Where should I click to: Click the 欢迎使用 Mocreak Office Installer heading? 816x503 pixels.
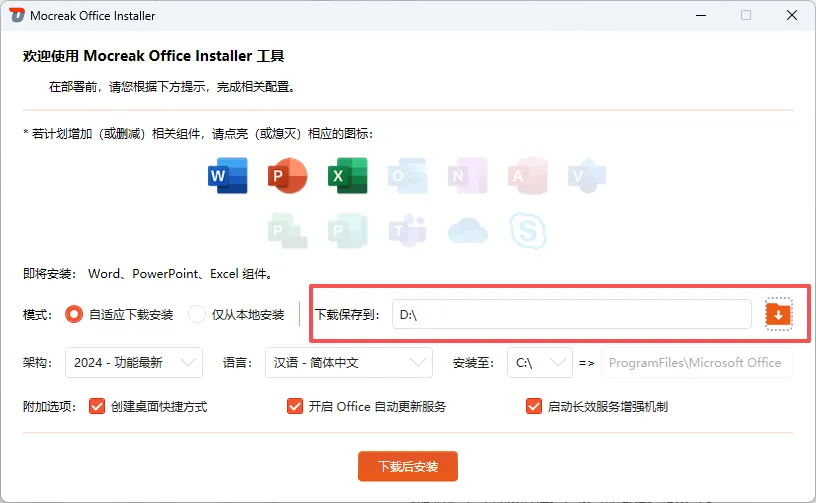pos(154,56)
